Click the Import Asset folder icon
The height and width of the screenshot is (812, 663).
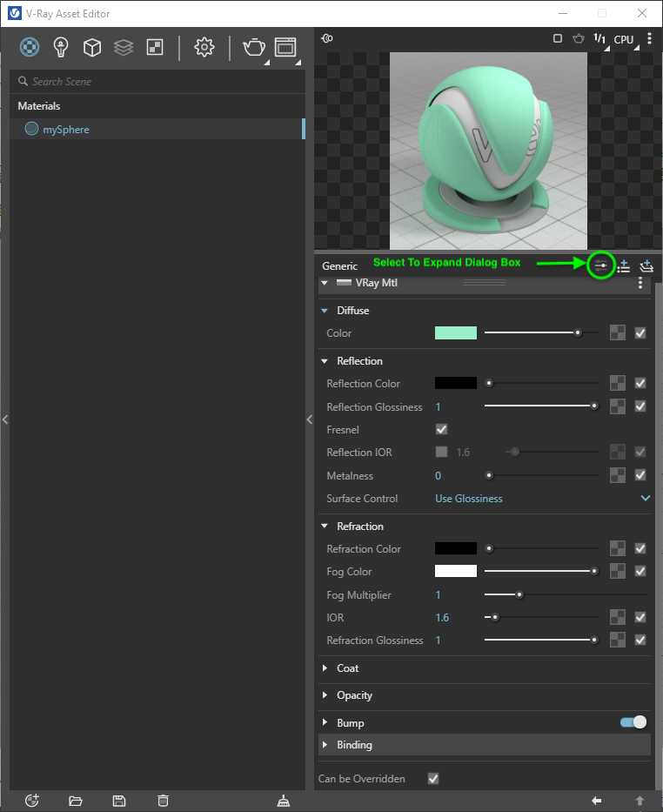click(x=76, y=802)
